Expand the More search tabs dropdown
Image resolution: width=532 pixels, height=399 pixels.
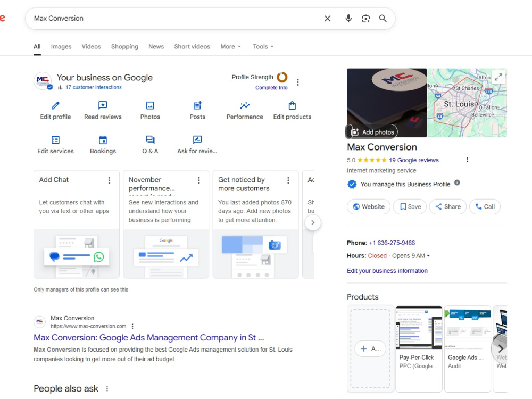coord(231,46)
